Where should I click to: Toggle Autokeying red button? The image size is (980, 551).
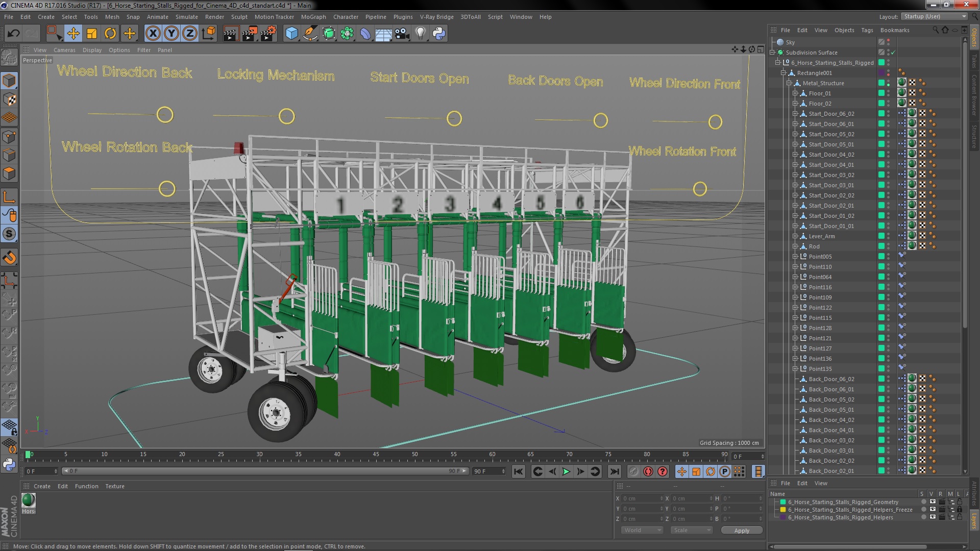click(x=648, y=471)
